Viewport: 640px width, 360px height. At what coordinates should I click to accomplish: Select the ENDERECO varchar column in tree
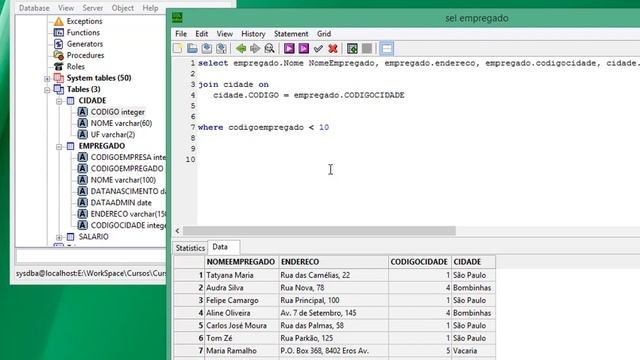click(x=128, y=214)
